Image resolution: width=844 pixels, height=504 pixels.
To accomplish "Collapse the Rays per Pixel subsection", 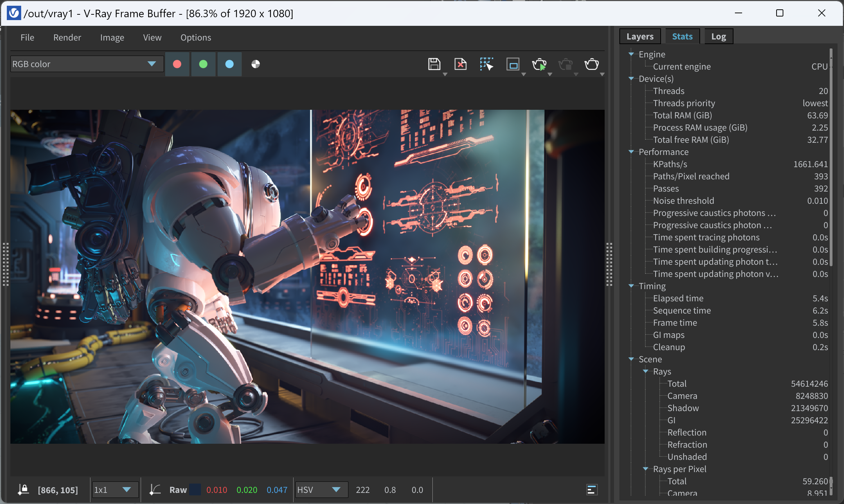I will pyautogui.click(x=645, y=469).
